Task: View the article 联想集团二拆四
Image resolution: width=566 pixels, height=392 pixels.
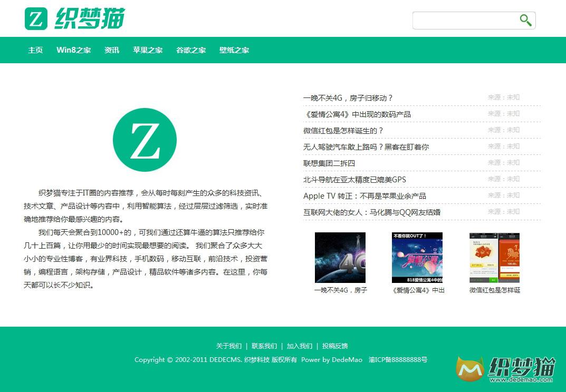Action: (329, 163)
